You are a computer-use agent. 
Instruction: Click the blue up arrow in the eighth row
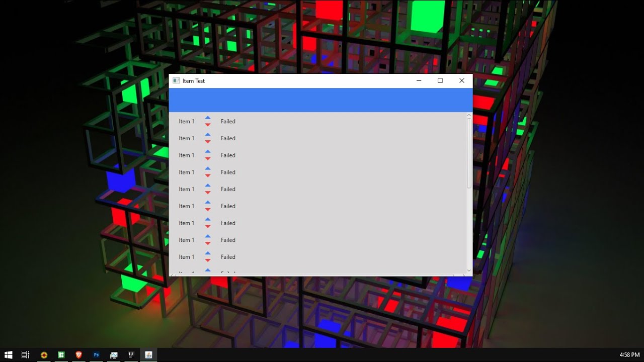(x=208, y=236)
